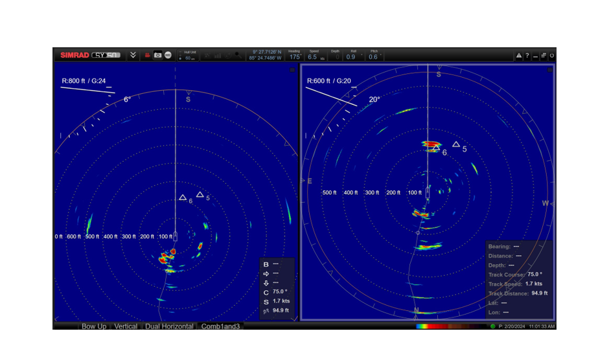Click the power icon in top bar
The image size is (609, 364).
click(x=551, y=56)
